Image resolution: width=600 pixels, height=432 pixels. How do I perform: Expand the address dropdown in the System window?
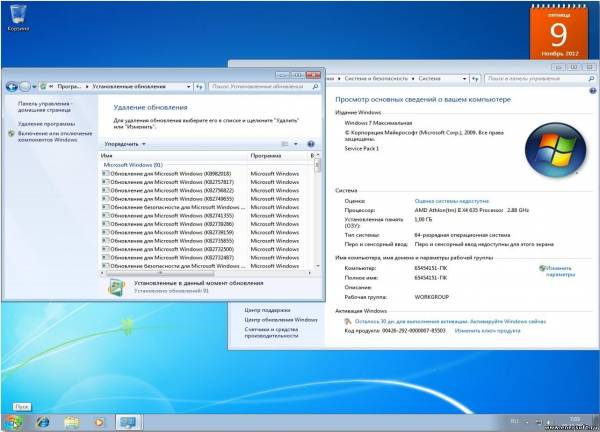click(x=464, y=78)
